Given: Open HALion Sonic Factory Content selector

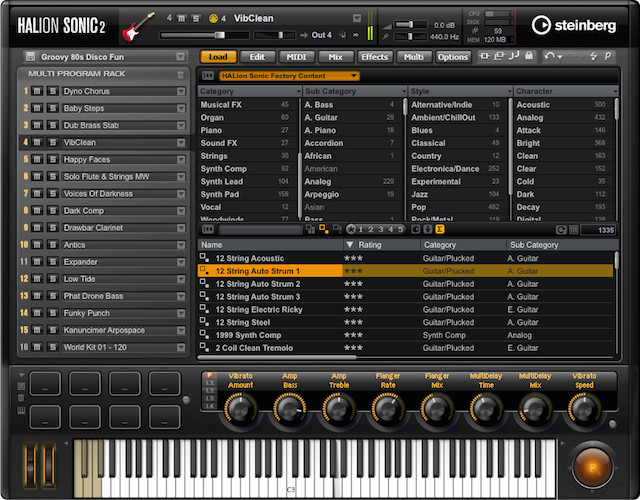Looking at the screenshot, I should click(289, 76).
